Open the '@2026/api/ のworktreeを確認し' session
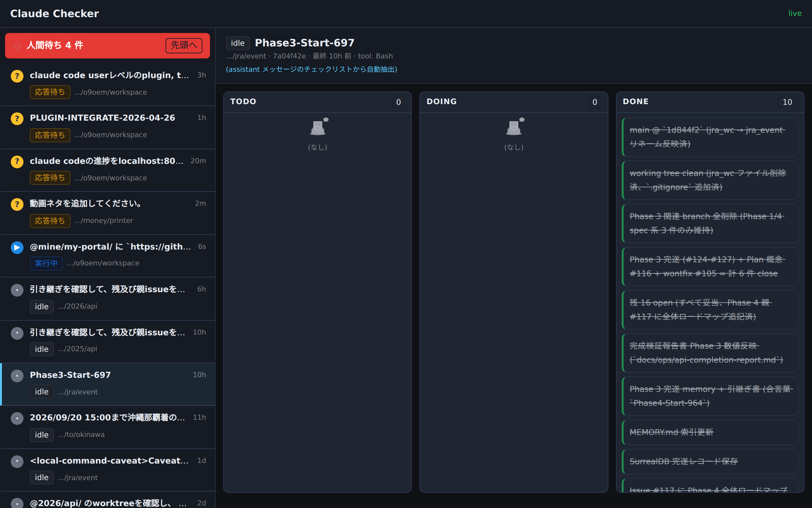Image resolution: width=812 pixels, height=508 pixels. [x=108, y=500]
